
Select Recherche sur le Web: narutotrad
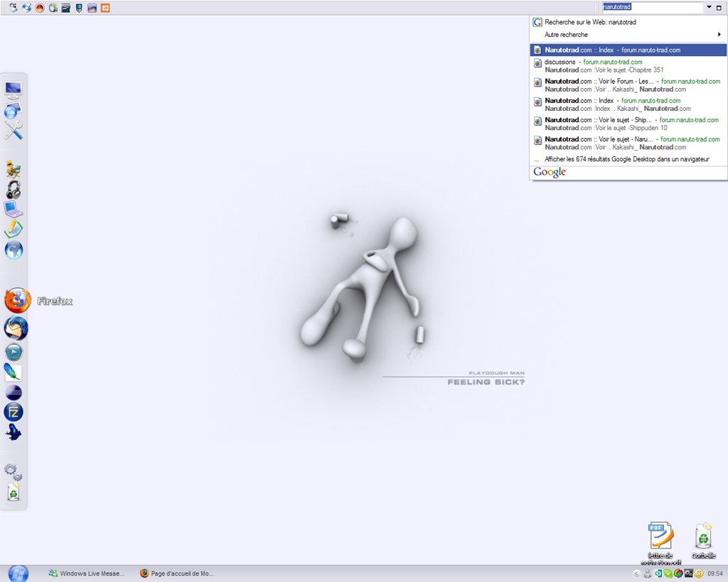[x=628, y=22]
